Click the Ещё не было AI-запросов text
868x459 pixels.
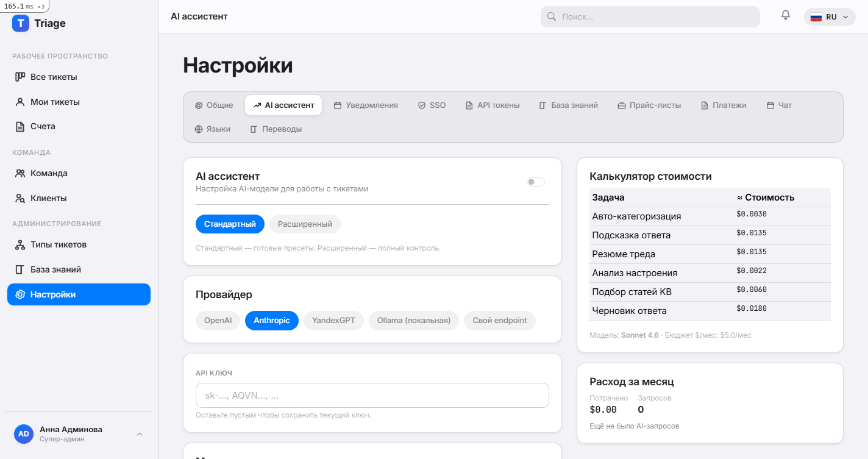[x=635, y=426]
